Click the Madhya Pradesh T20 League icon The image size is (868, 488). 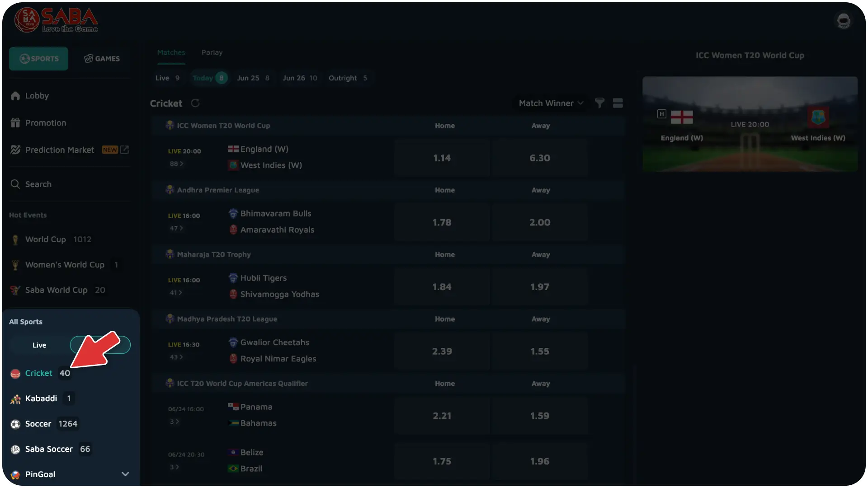pyautogui.click(x=170, y=319)
